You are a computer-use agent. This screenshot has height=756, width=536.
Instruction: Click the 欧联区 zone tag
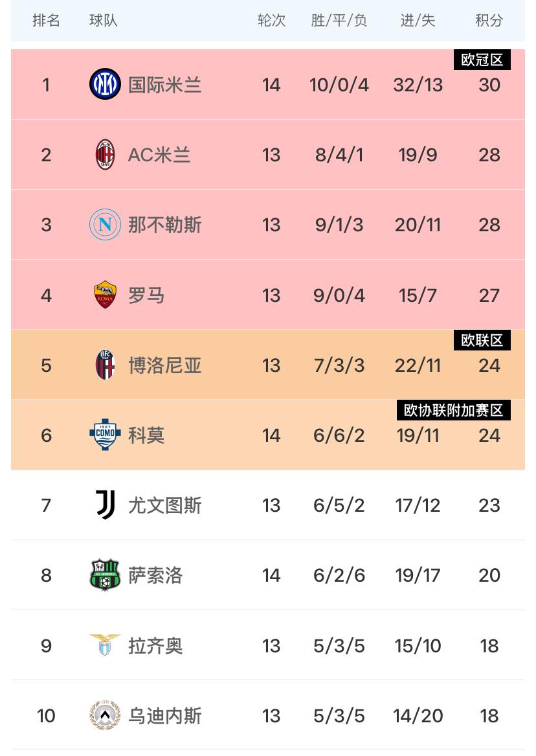(x=482, y=340)
